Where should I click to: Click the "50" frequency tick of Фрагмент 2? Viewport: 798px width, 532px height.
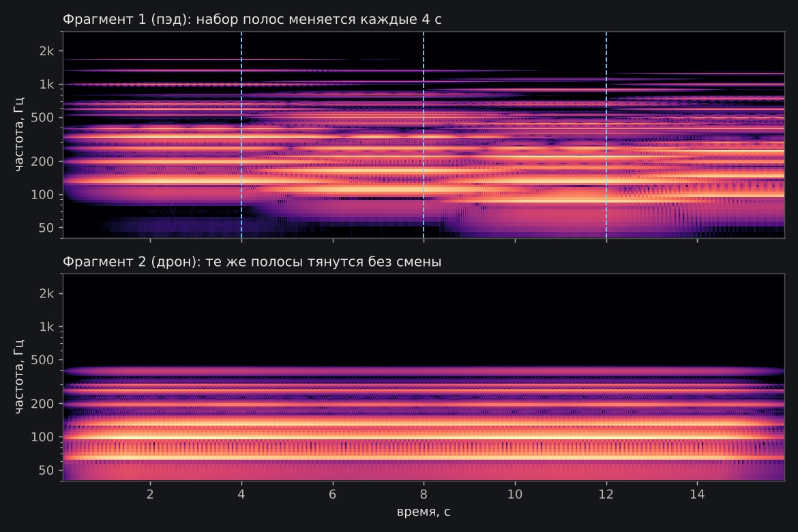[46, 471]
